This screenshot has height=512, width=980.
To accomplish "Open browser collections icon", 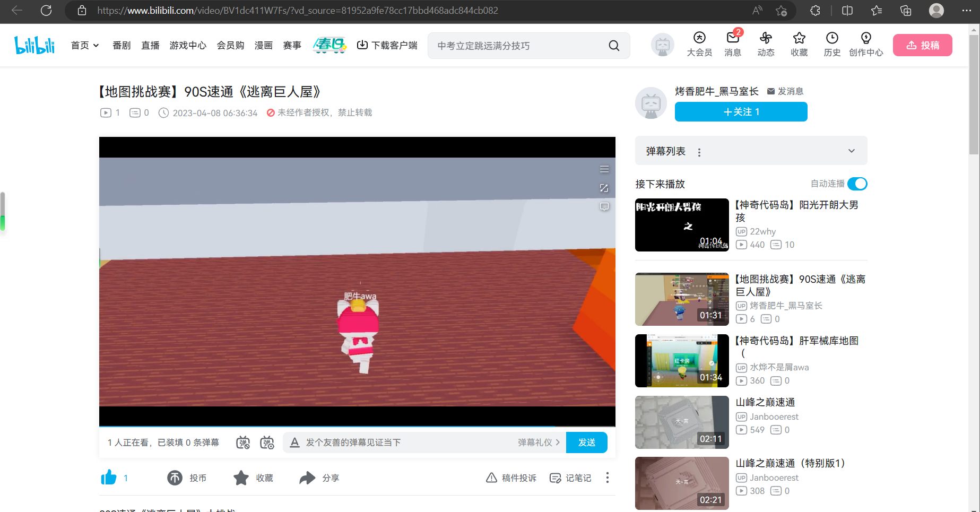I will (x=906, y=11).
